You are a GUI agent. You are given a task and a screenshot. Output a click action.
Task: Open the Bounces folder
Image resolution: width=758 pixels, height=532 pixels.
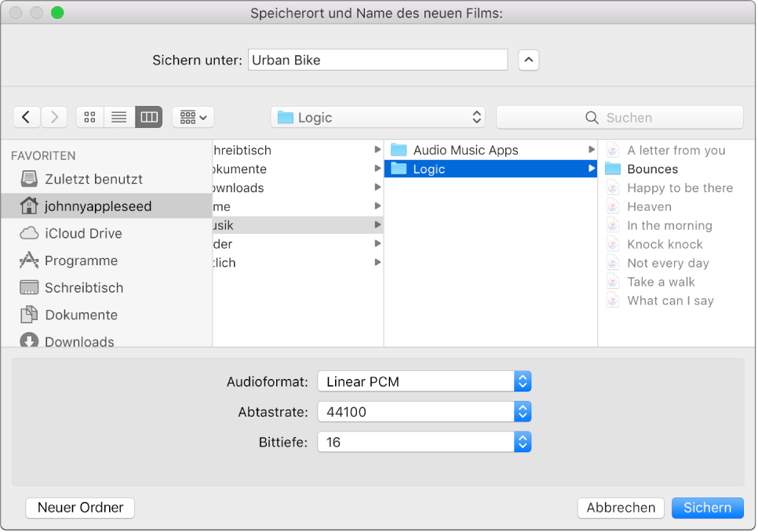click(x=676, y=169)
